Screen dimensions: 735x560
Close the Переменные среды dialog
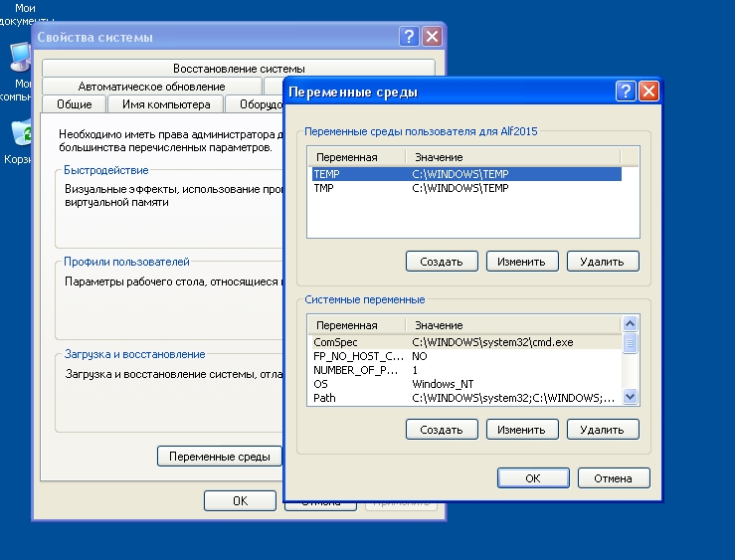coord(648,91)
